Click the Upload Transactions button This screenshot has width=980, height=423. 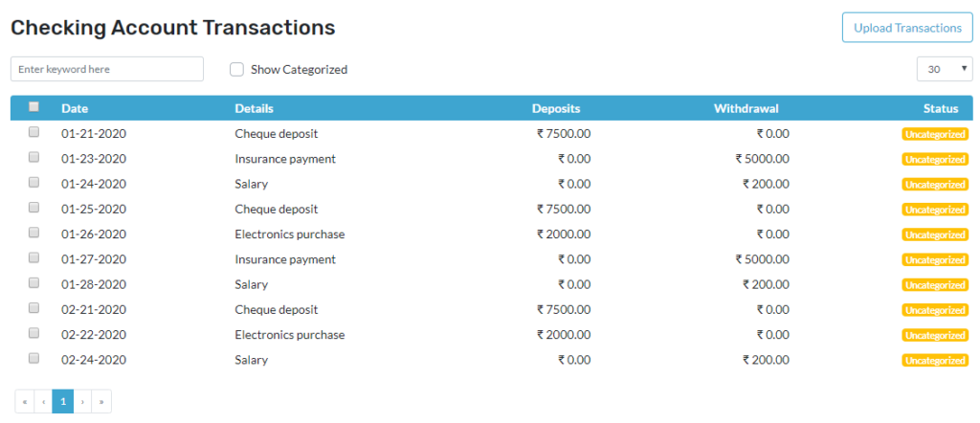(907, 28)
